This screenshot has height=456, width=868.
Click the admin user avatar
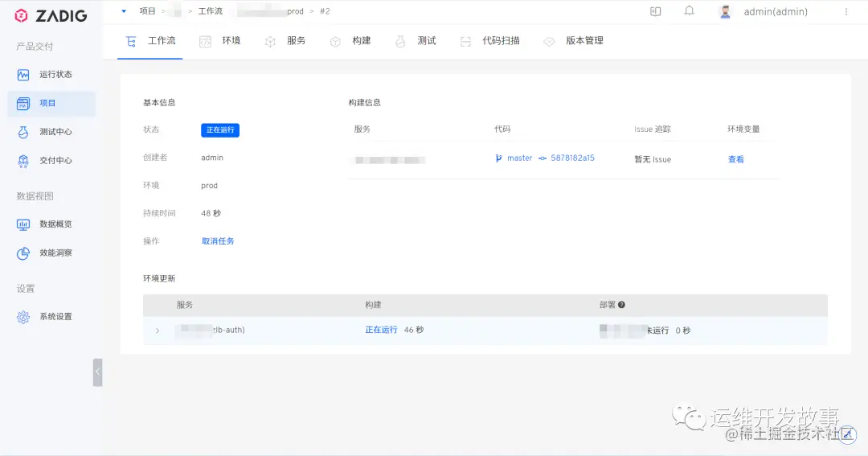(725, 11)
